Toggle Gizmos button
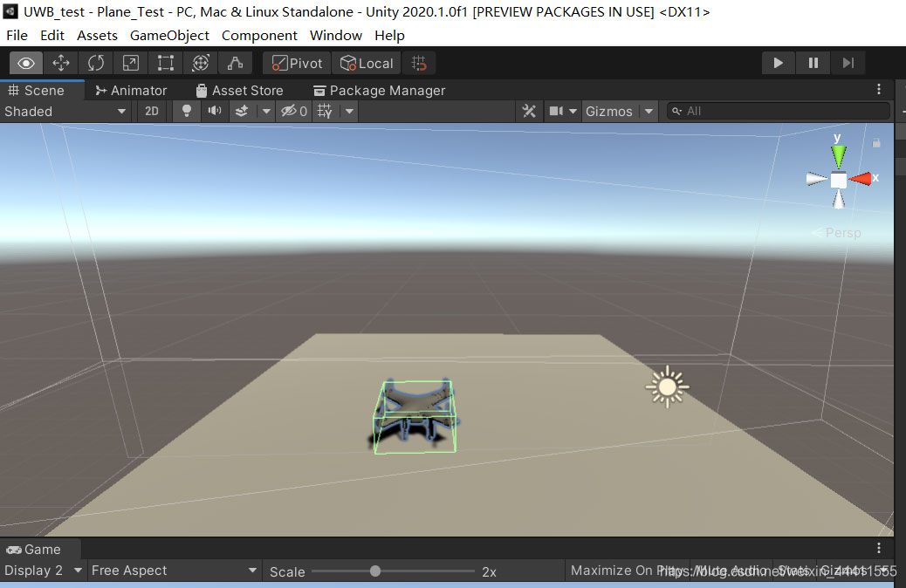Image resolution: width=906 pixels, height=588 pixels. click(x=609, y=112)
